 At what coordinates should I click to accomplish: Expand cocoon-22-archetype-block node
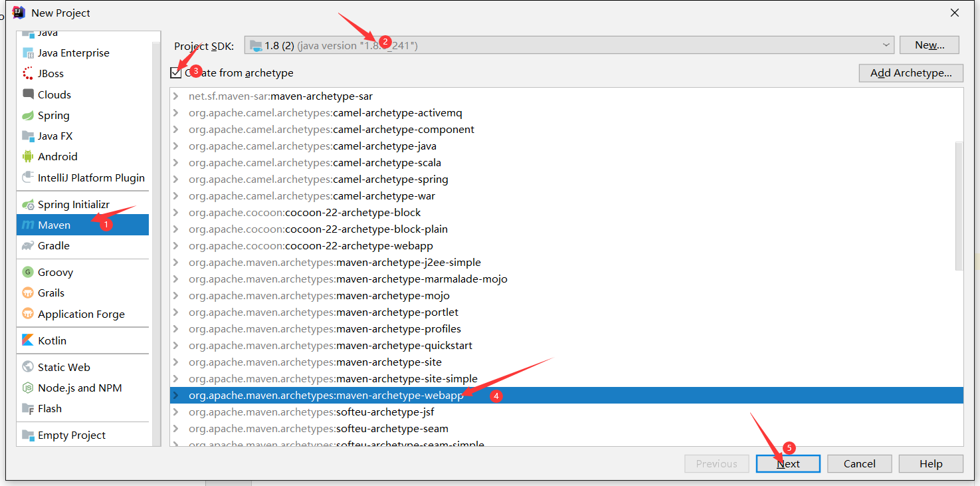click(x=176, y=213)
